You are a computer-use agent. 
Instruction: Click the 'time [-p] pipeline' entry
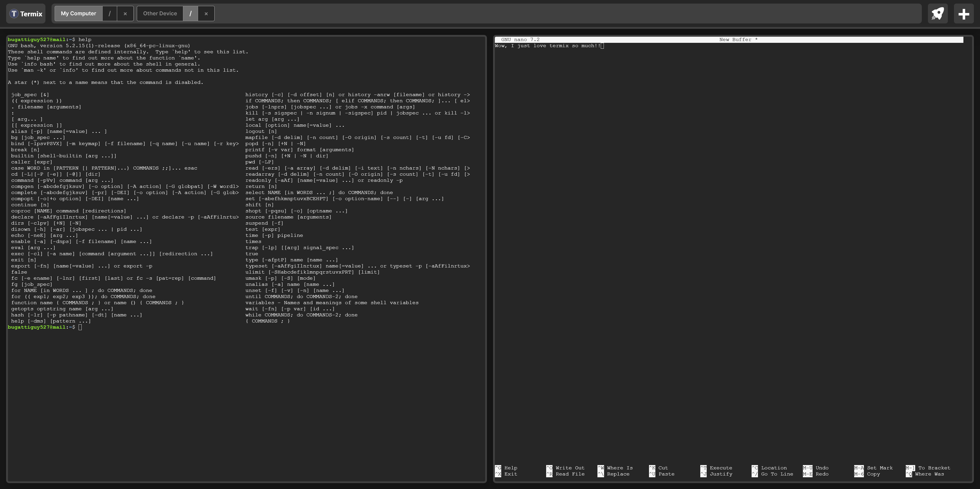point(274,236)
